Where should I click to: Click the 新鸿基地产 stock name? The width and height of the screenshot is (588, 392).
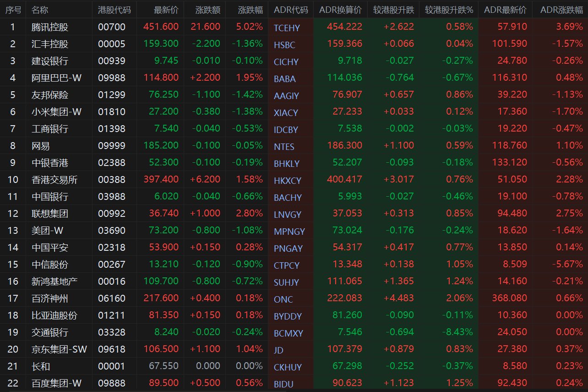54,282
